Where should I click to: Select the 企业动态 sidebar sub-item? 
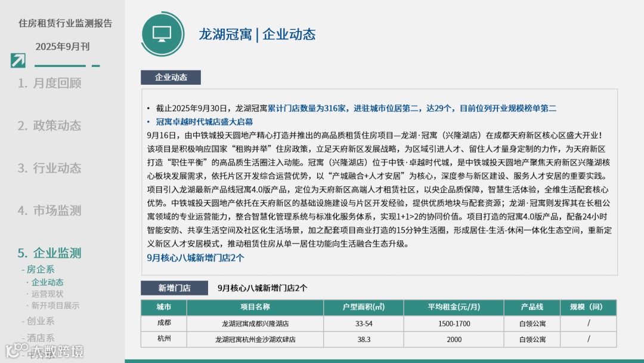point(45,282)
